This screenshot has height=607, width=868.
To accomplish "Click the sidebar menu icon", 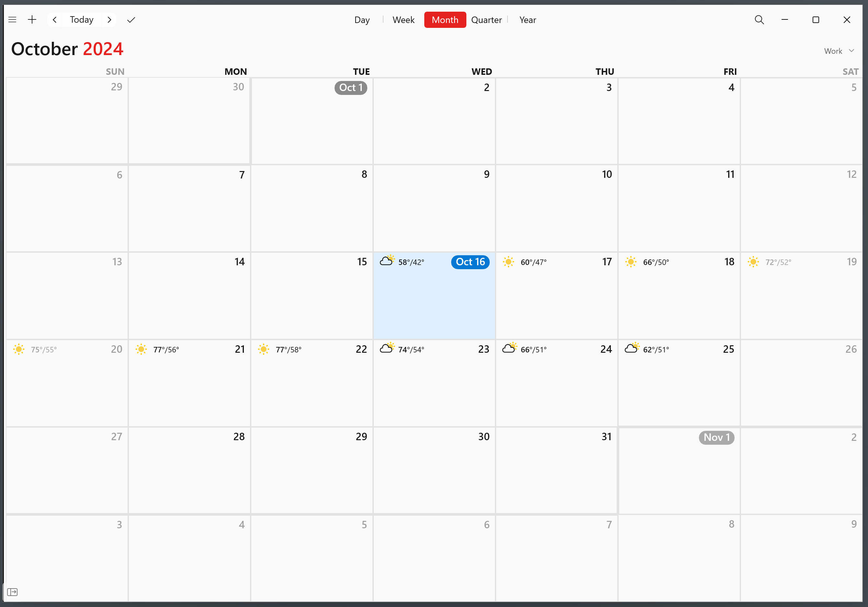I will (x=13, y=20).
